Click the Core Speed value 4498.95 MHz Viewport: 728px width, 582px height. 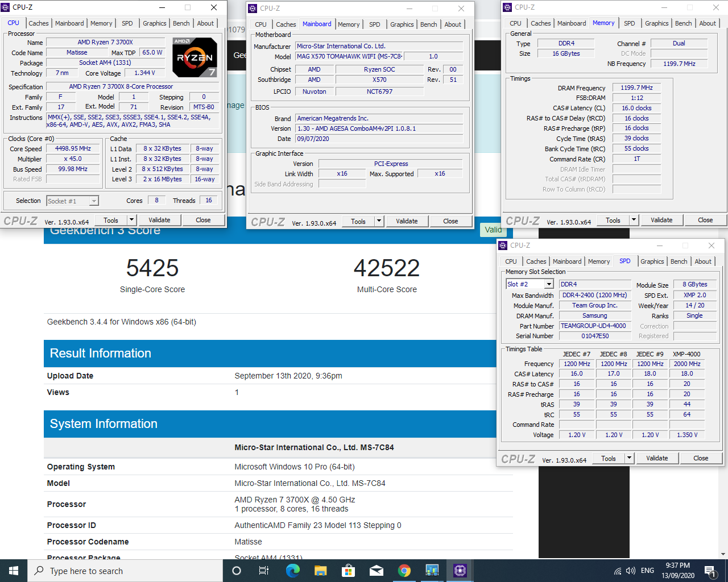73,148
